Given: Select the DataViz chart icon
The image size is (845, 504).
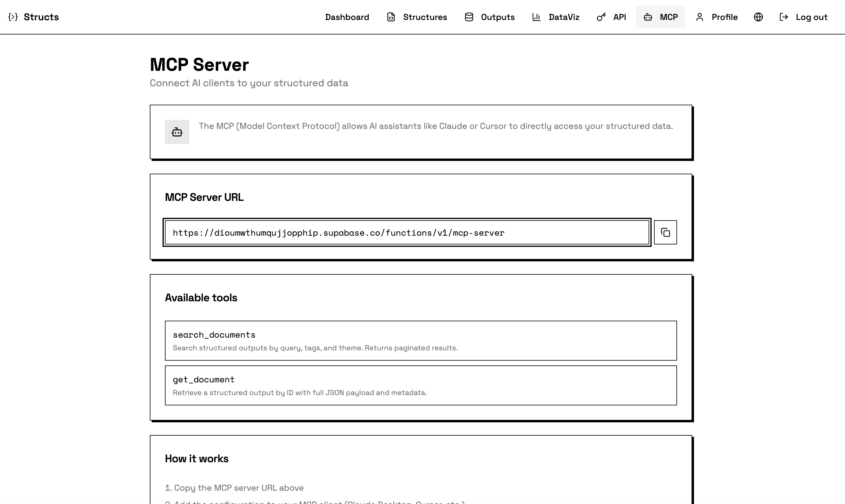Looking at the screenshot, I should coord(536,17).
